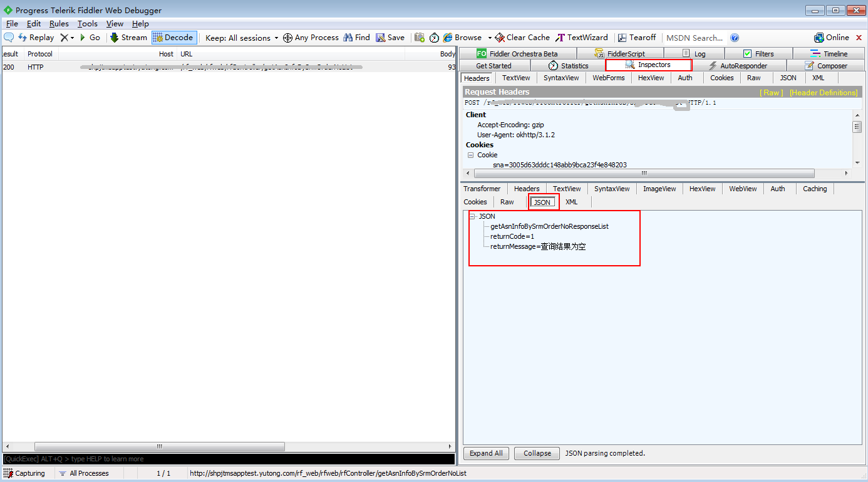Screen dimensions: 868x482
Task: Select request SyntaxView tab
Action: [x=561, y=78]
